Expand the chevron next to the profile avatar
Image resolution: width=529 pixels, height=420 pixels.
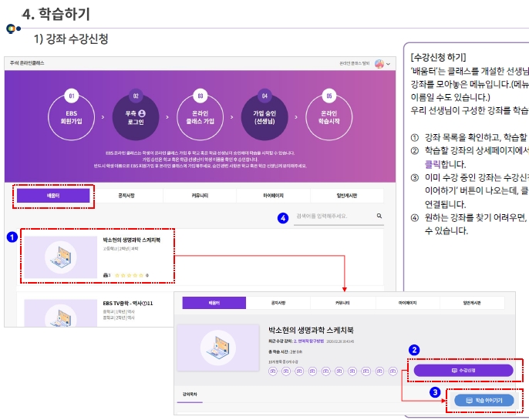[x=388, y=64]
